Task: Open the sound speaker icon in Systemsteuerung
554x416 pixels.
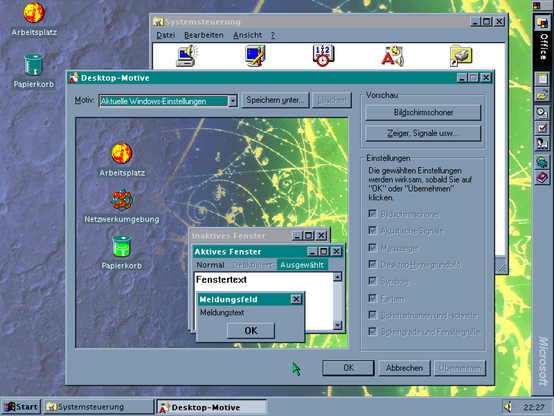Action: pos(187,55)
